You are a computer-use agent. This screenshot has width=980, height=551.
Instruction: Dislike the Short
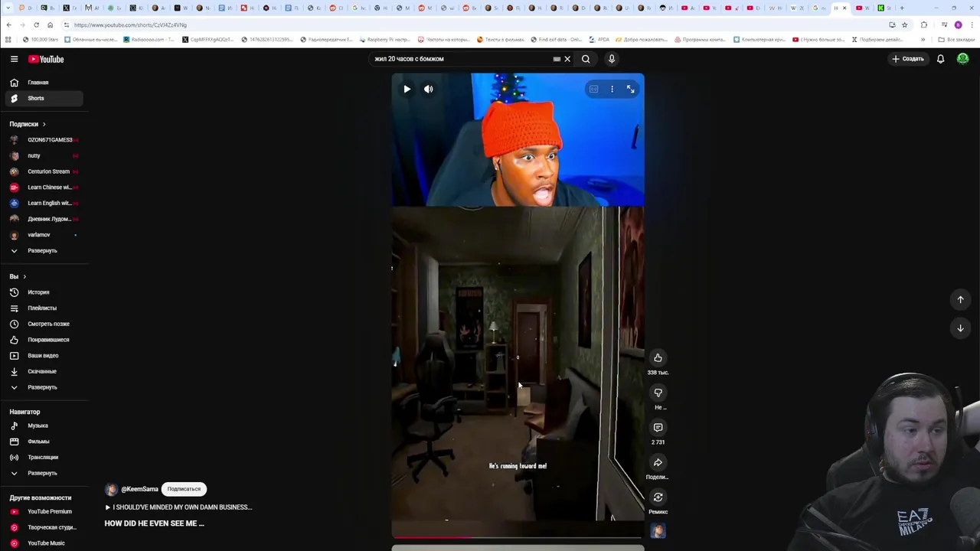(658, 393)
